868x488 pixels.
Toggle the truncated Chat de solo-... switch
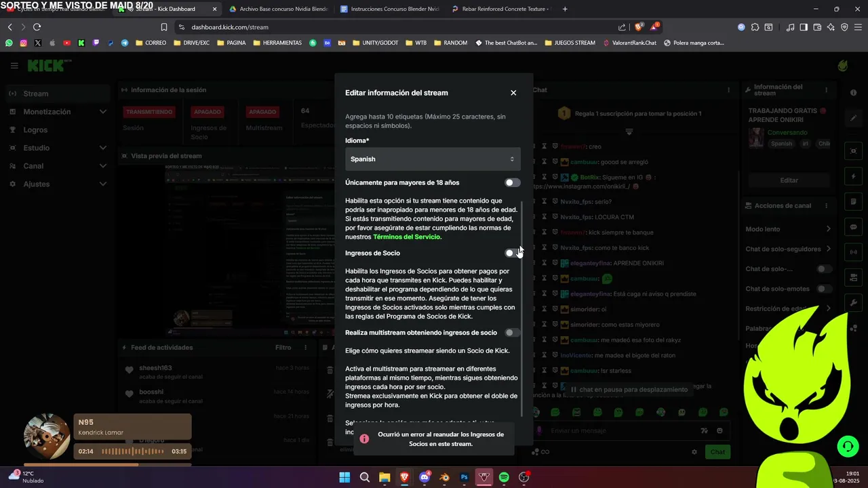[824, 269]
